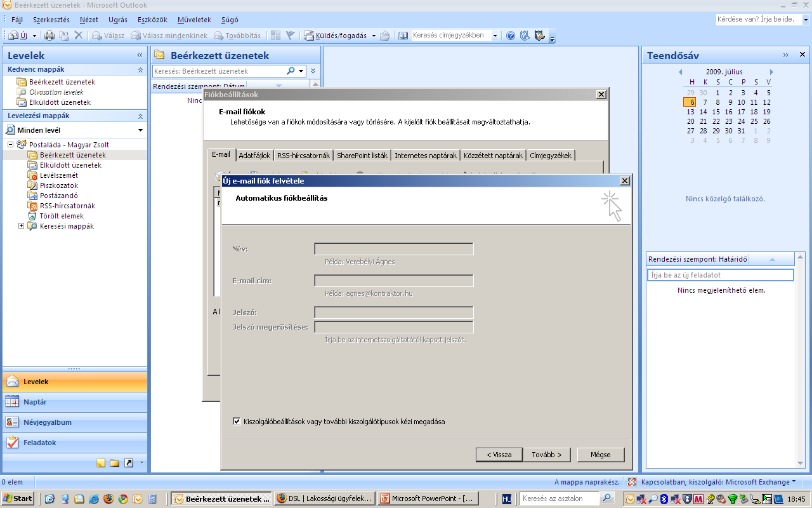Click the Keresés az asztalon search box

[560, 498]
